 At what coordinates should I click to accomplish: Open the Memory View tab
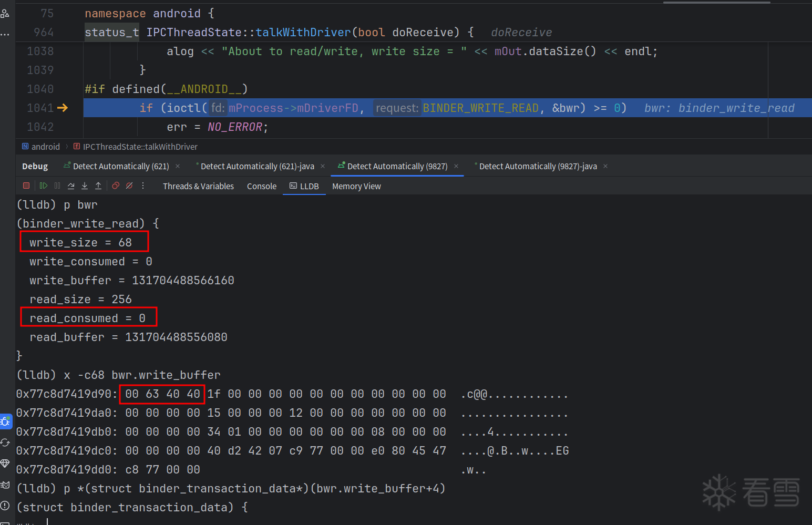[356, 186]
